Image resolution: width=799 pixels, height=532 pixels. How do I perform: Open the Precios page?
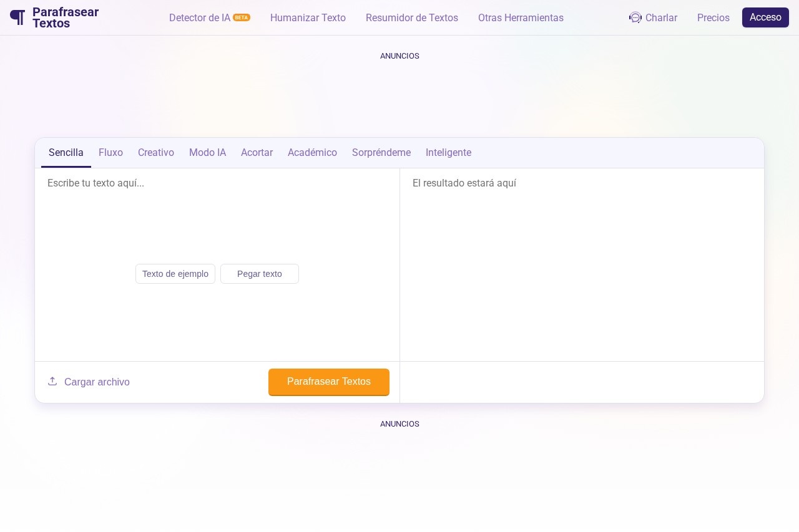click(713, 17)
